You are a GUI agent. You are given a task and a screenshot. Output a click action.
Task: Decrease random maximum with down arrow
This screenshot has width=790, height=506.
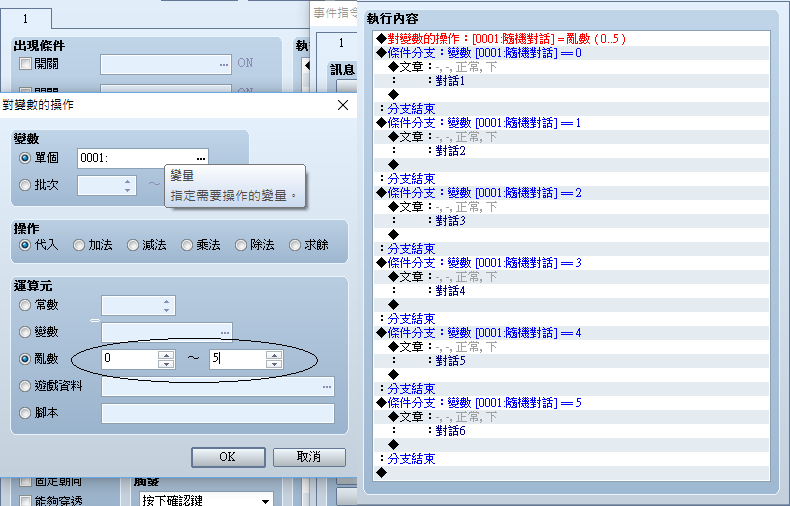274,363
